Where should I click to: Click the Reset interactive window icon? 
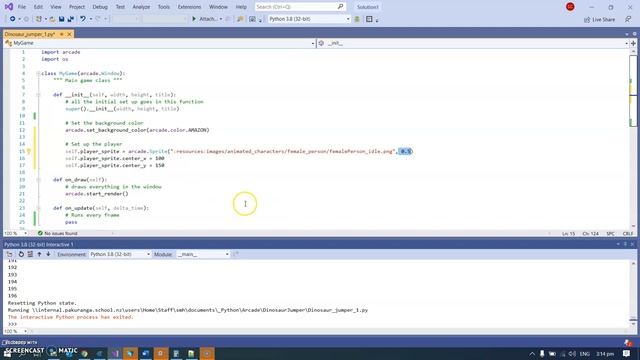[21, 254]
